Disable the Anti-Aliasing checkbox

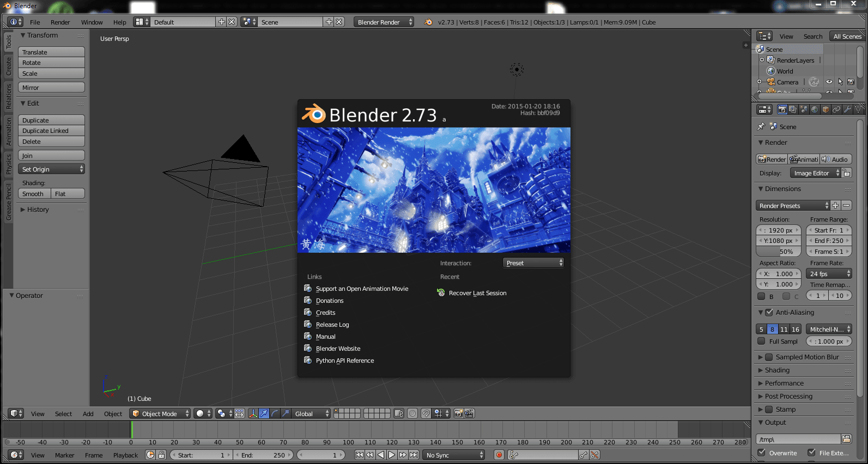(769, 313)
